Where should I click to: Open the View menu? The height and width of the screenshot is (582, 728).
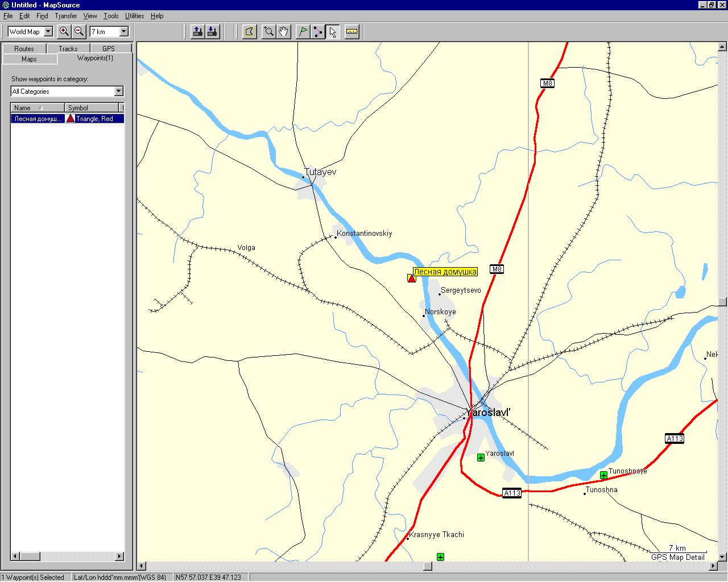(x=90, y=16)
